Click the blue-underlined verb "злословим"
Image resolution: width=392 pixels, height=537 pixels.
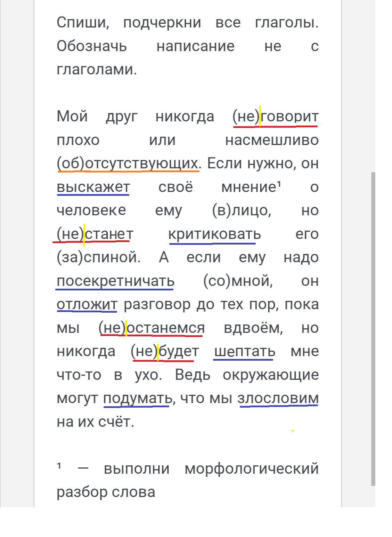(x=278, y=399)
